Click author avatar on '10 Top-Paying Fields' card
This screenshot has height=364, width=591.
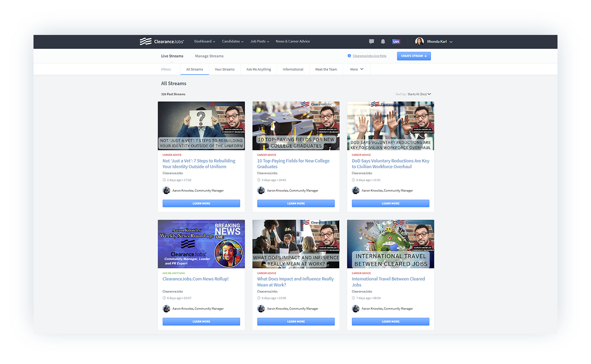[261, 190]
